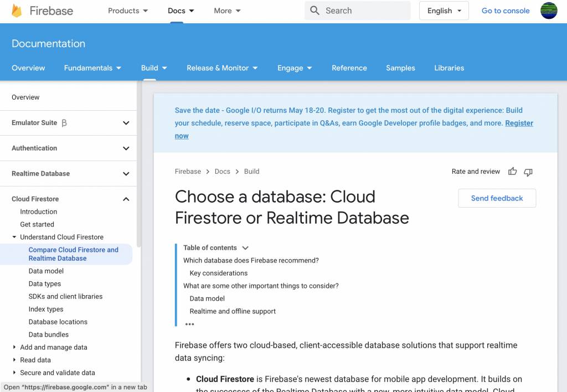Expand Secure and validate data triangle
Image resolution: width=567 pixels, height=392 pixels.
[14, 373]
